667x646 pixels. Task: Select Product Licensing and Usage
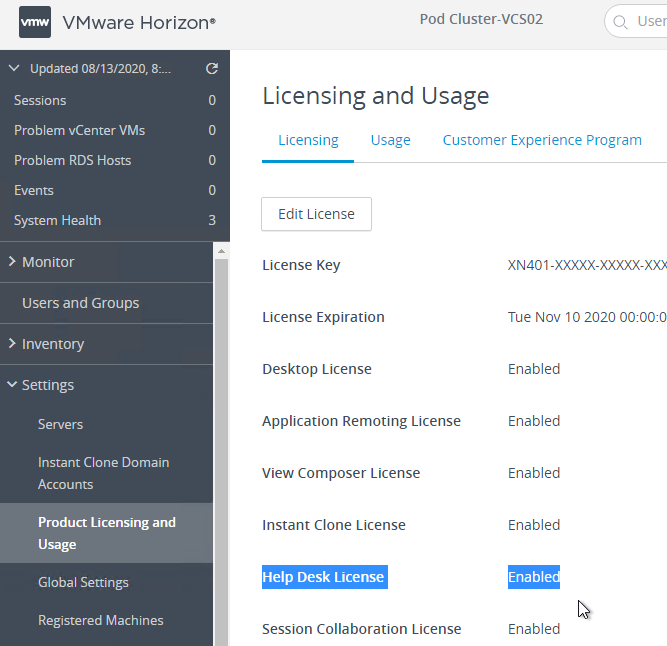coord(106,533)
